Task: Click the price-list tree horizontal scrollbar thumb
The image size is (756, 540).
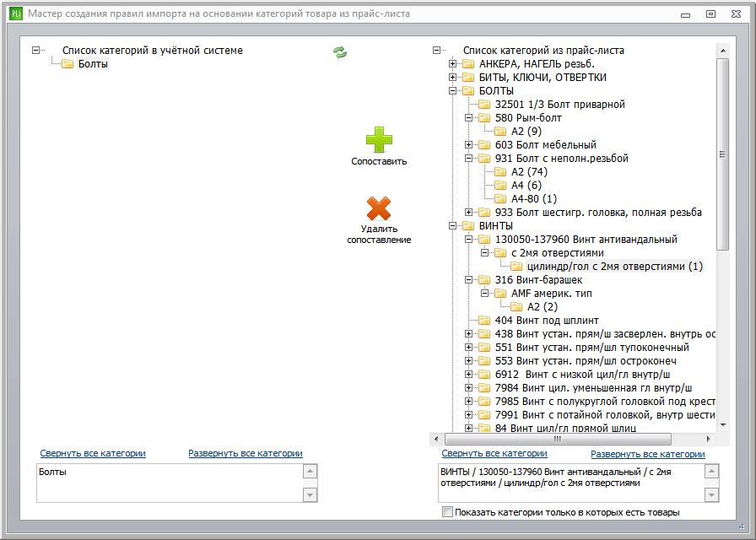Action: click(x=558, y=439)
